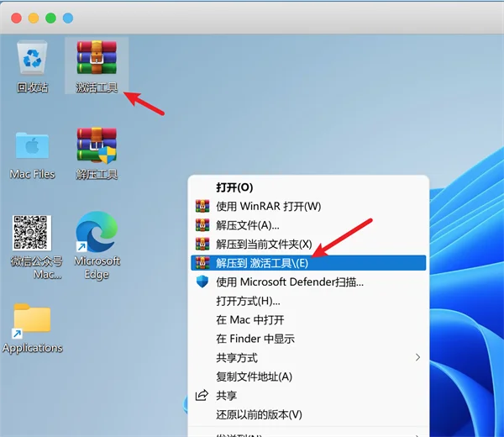Click the blue window control button
504x437 pixels.
tap(68, 18)
